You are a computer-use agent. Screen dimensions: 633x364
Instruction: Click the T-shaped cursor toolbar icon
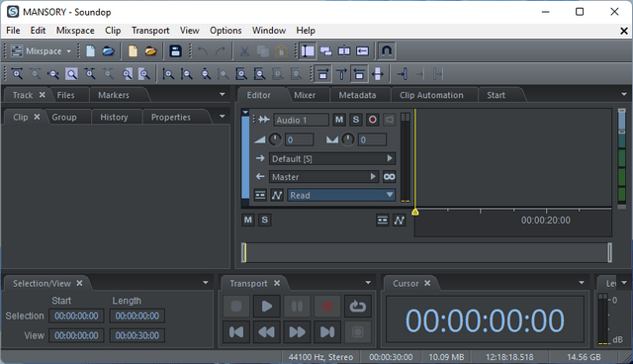pyautogui.click(x=341, y=74)
